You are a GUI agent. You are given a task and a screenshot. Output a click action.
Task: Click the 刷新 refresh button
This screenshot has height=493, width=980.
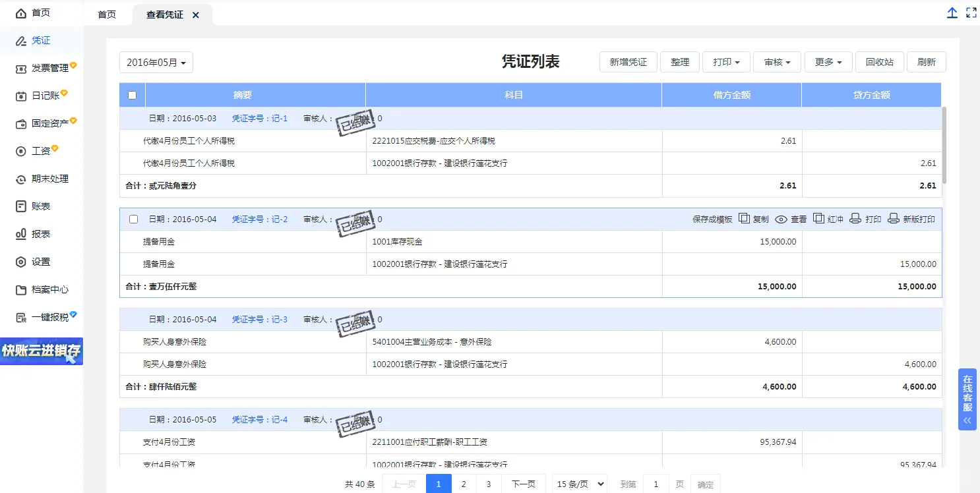point(927,62)
